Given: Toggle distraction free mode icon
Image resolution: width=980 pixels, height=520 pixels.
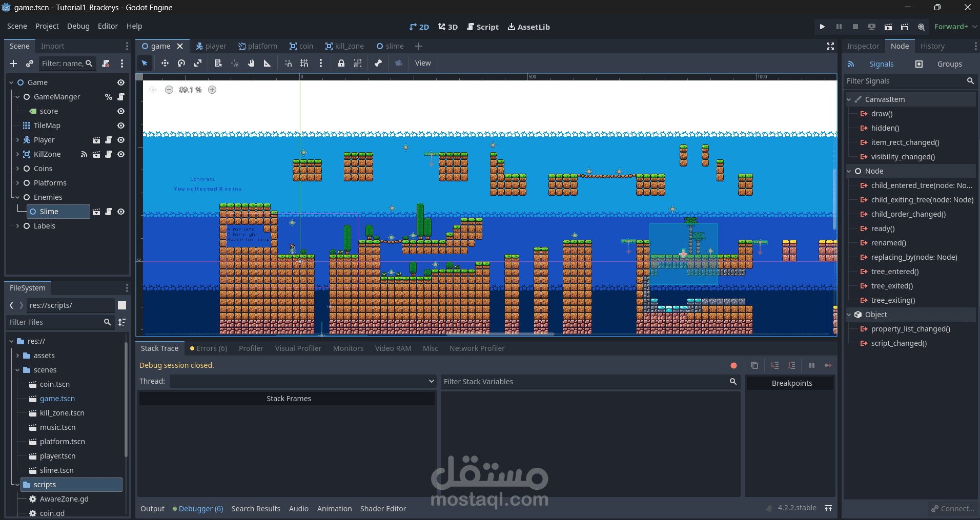Looking at the screenshot, I should point(830,46).
